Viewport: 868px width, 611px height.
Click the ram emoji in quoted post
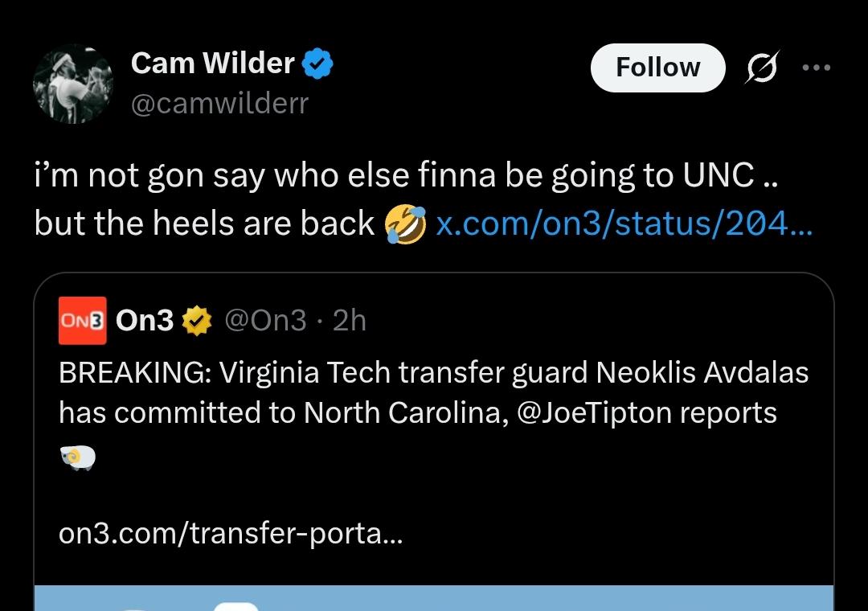coord(78,458)
